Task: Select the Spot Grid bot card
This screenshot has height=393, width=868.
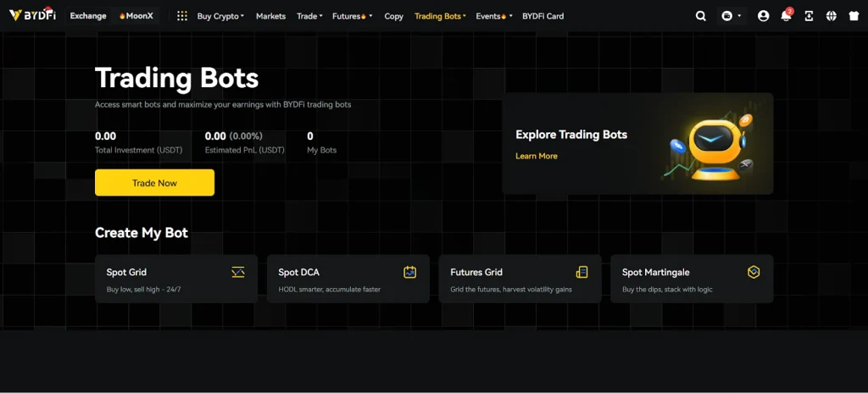Action: coord(176,280)
